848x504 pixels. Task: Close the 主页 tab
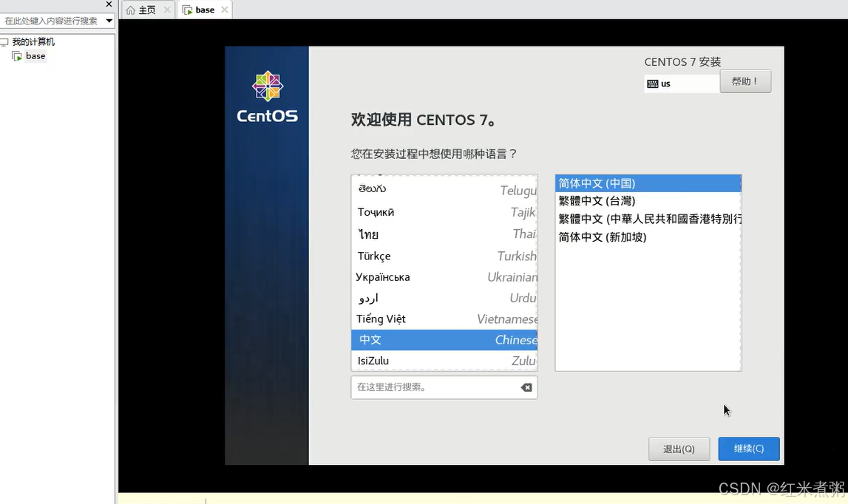(167, 10)
